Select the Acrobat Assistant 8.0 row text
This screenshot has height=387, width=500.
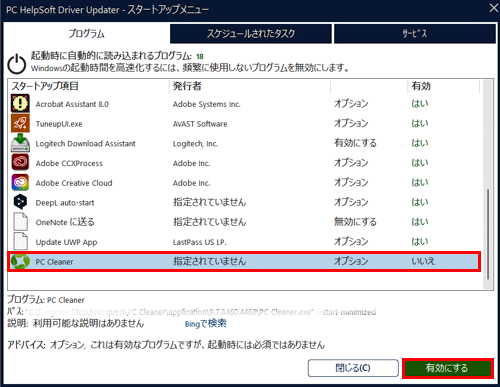coord(72,104)
